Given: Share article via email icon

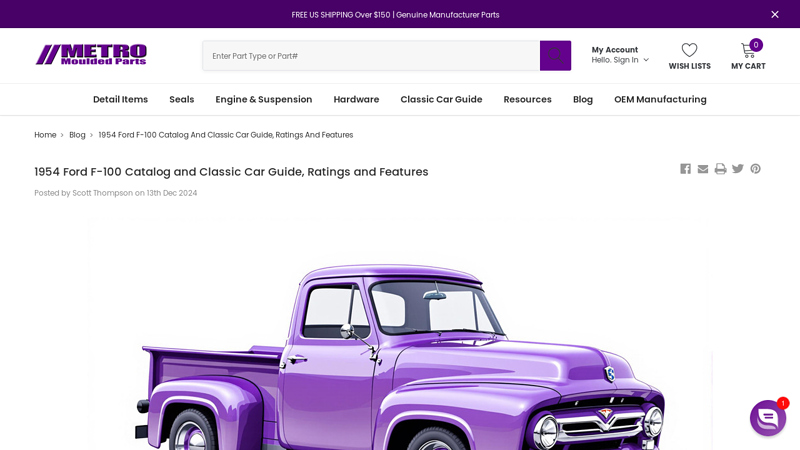Looking at the screenshot, I should click(703, 169).
